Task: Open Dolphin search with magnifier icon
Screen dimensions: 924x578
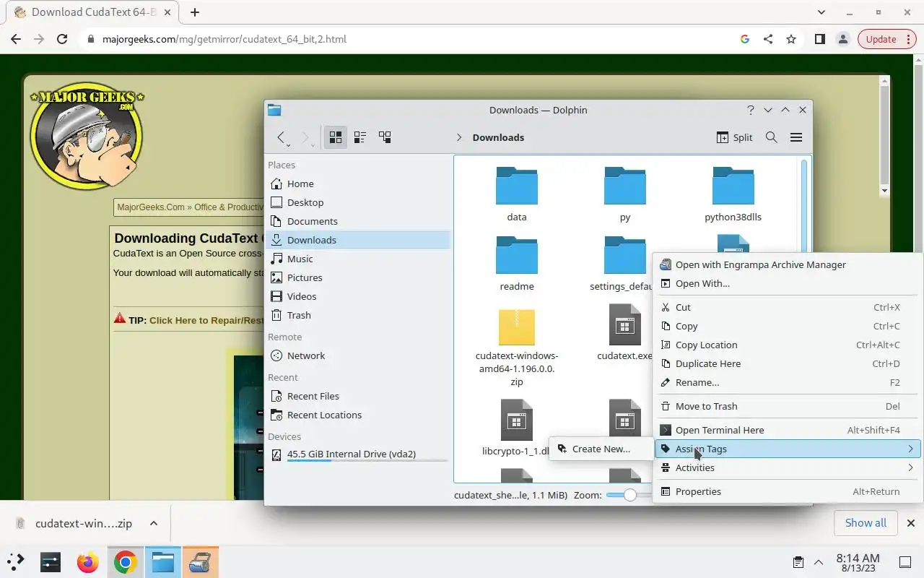Action: click(771, 137)
